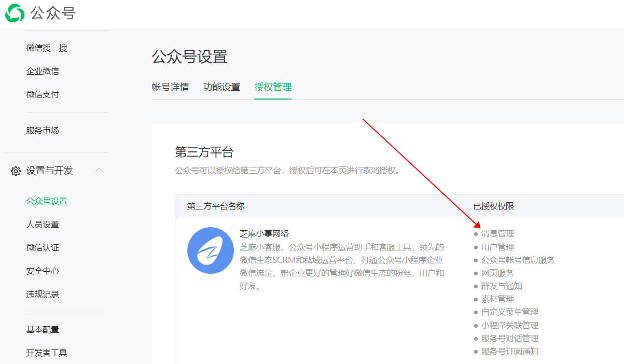
Task: Switch to the 帐号详情 tab
Action: tap(170, 87)
